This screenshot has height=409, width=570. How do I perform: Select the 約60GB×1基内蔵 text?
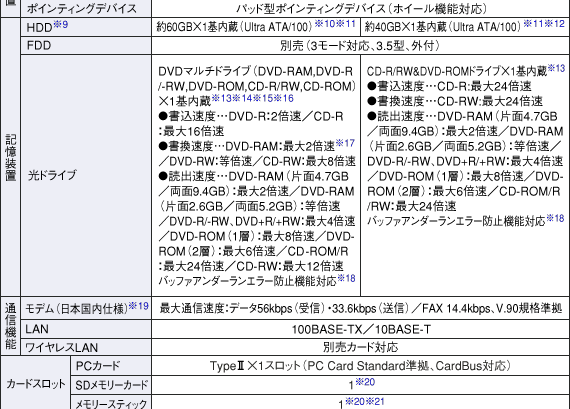197,27
